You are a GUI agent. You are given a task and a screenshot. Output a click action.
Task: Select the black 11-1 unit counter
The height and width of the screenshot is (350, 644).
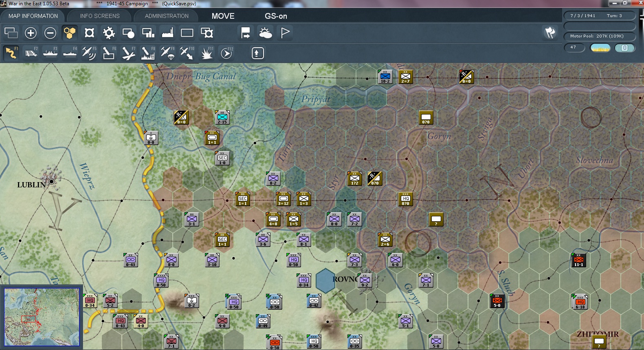pos(578,260)
